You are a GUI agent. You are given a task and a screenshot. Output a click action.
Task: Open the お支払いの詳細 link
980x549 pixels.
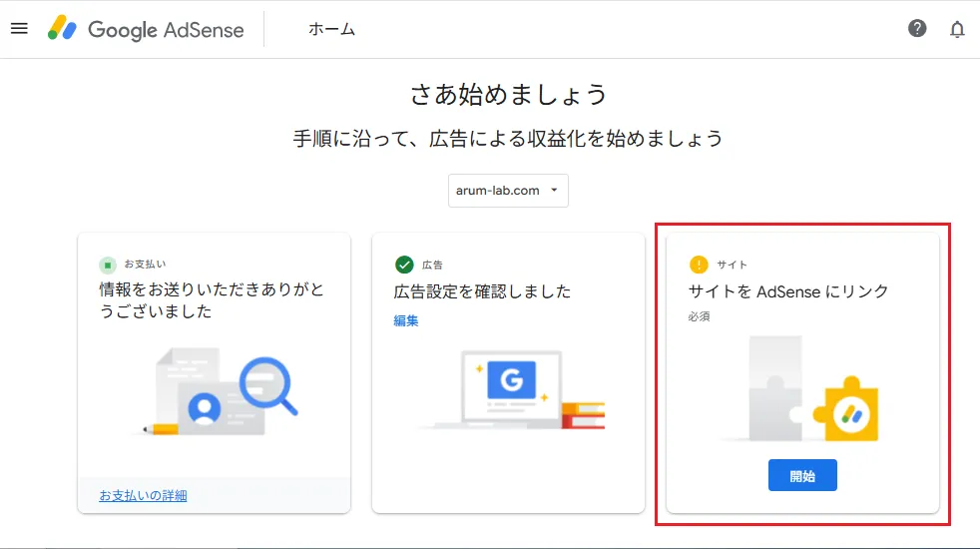tap(143, 496)
